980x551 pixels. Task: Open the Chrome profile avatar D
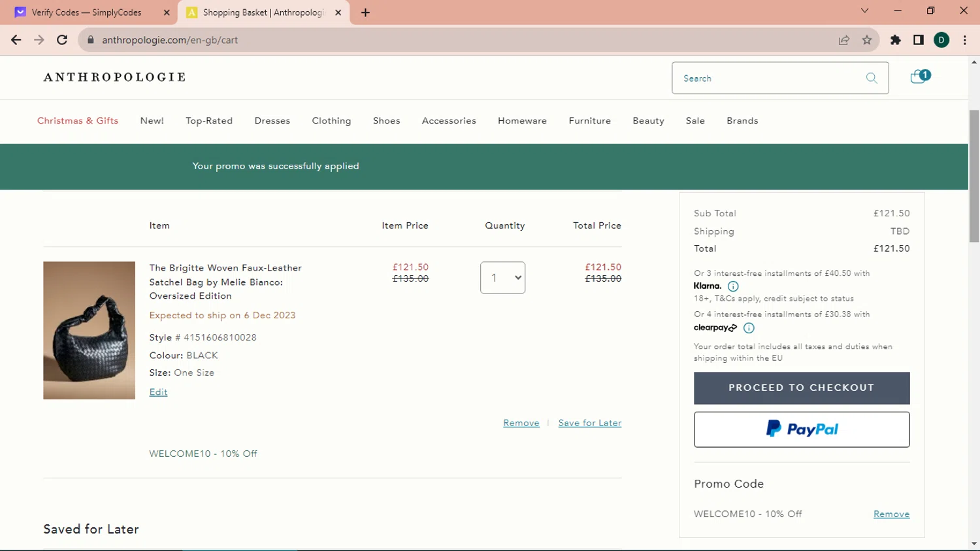point(941,40)
